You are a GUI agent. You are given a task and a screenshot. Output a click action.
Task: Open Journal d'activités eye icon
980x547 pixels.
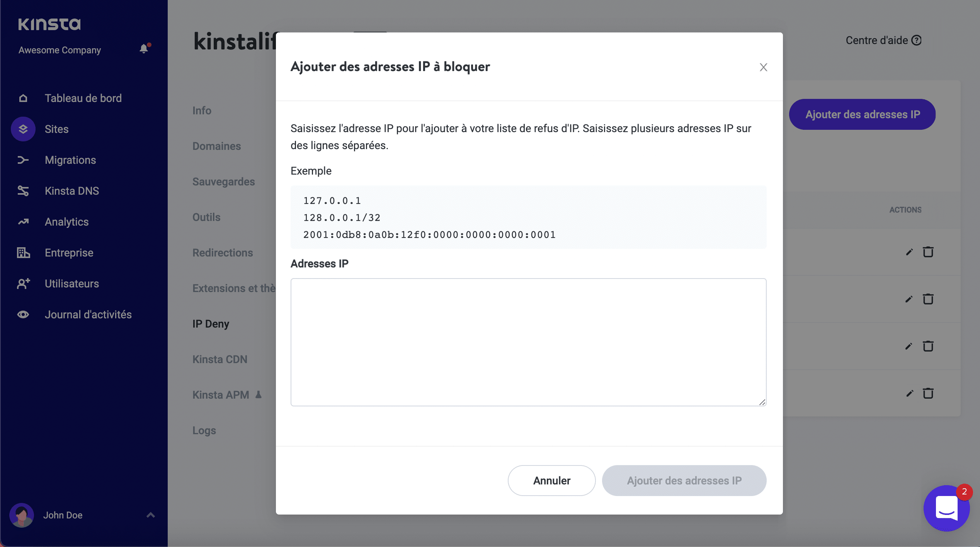point(23,314)
